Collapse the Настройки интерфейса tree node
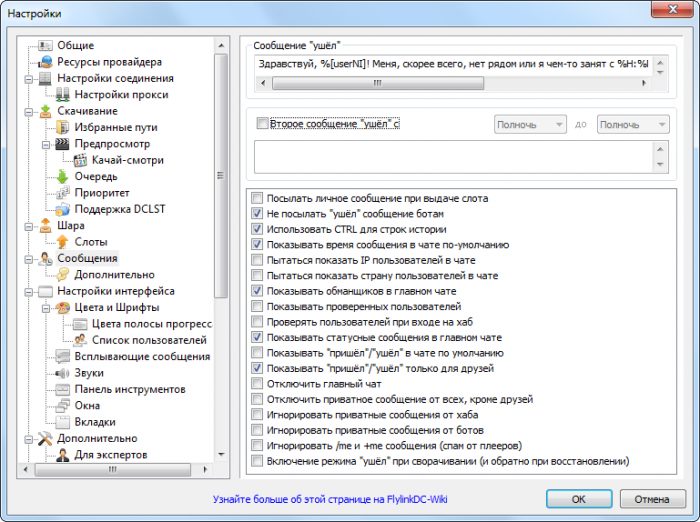Image resolution: width=700 pixels, height=522 pixels. (x=28, y=291)
